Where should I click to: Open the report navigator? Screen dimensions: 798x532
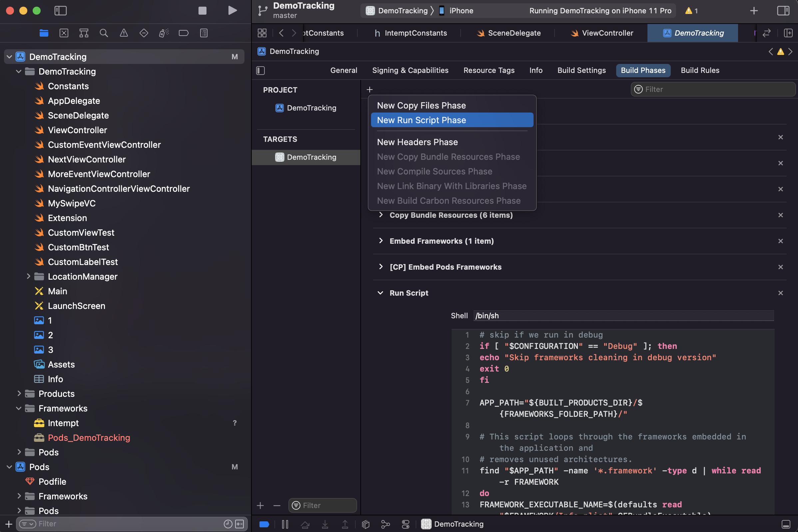[203, 33]
